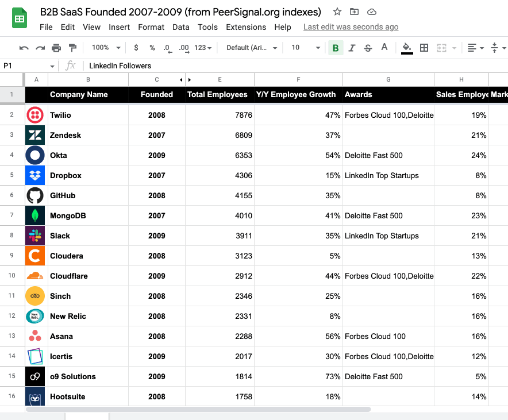Image resolution: width=508 pixels, height=420 pixels.
Task: Expand hidden column D left arrow
Action: pos(181,80)
